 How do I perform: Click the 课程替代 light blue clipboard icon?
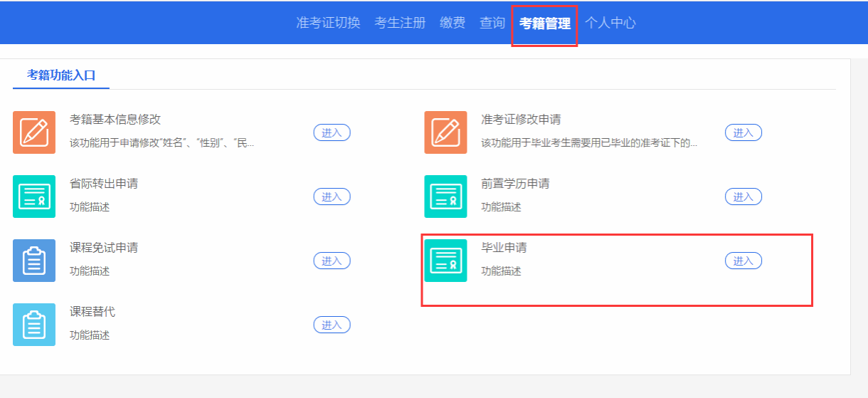point(34,325)
